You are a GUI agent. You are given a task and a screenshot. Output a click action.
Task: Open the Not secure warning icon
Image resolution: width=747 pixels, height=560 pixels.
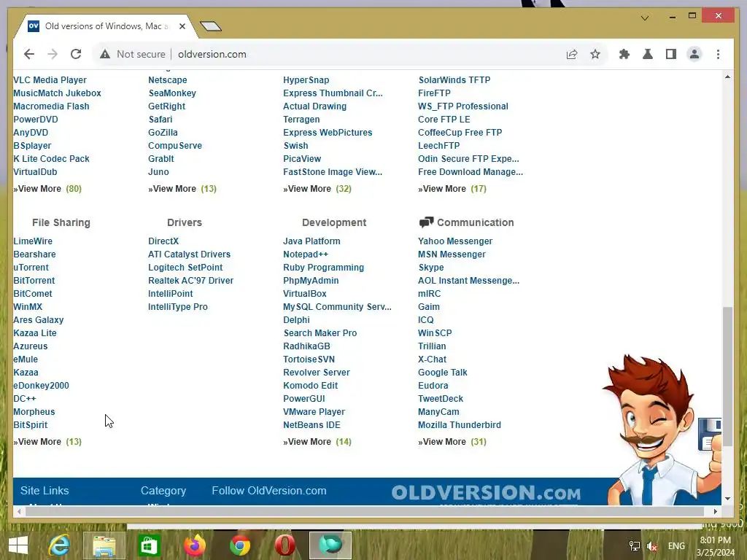tap(105, 54)
